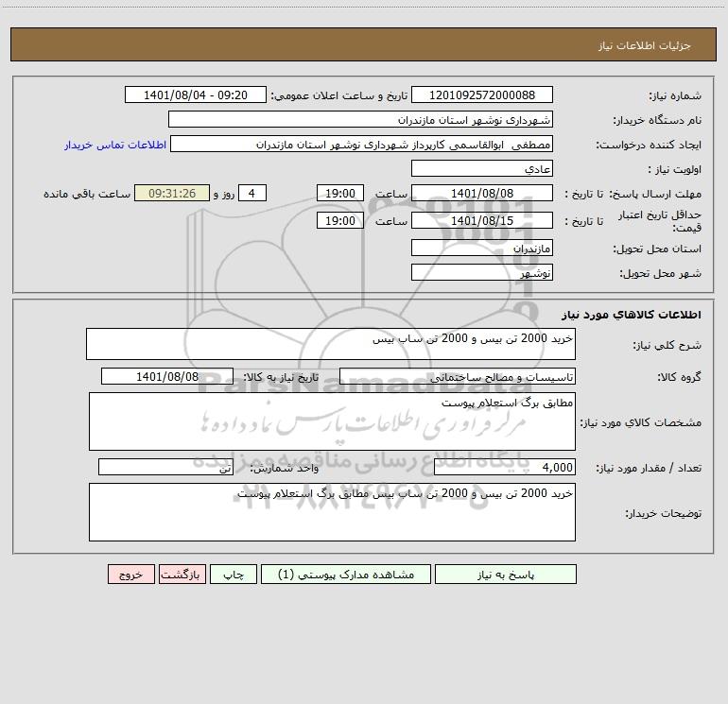
Task: Click delivery city field نوشهر
Action: pos(482,272)
